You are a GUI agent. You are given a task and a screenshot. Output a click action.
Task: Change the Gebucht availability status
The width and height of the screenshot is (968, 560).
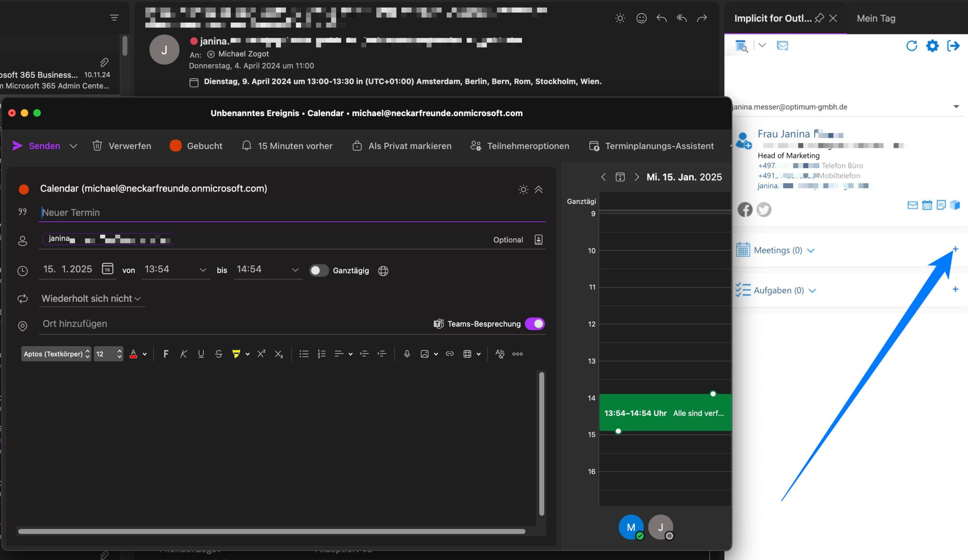196,146
